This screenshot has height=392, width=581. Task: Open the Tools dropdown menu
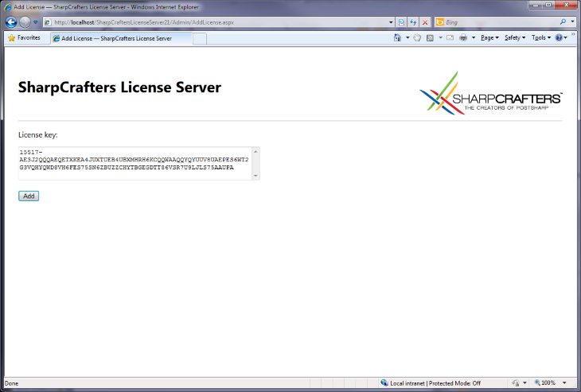540,37
